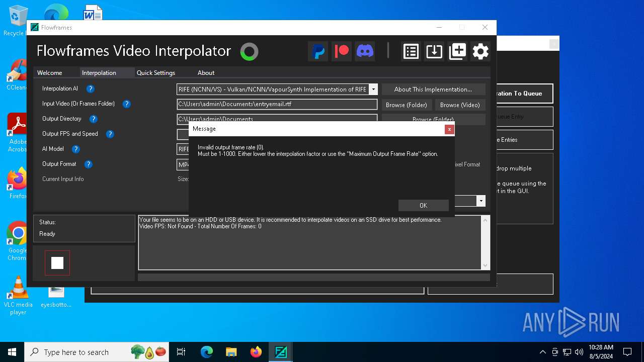The width and height of the screenshot is (644, 362).
Task: Click About This Implementation button
Action: 433,89
